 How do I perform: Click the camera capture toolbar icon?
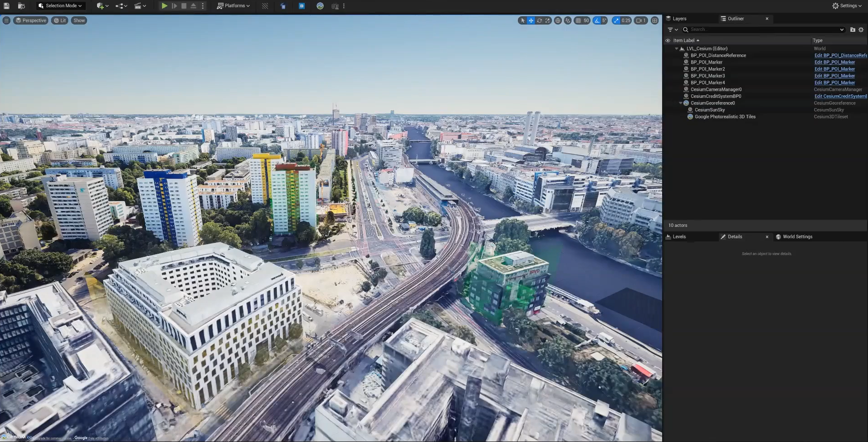tap(335, 6)
